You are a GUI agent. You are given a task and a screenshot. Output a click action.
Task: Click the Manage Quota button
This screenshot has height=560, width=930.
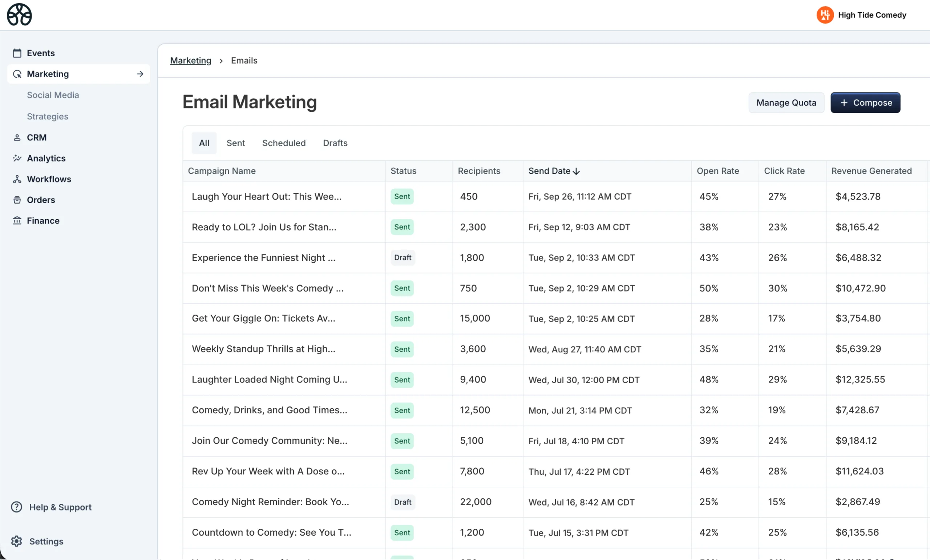pos(786,103)
